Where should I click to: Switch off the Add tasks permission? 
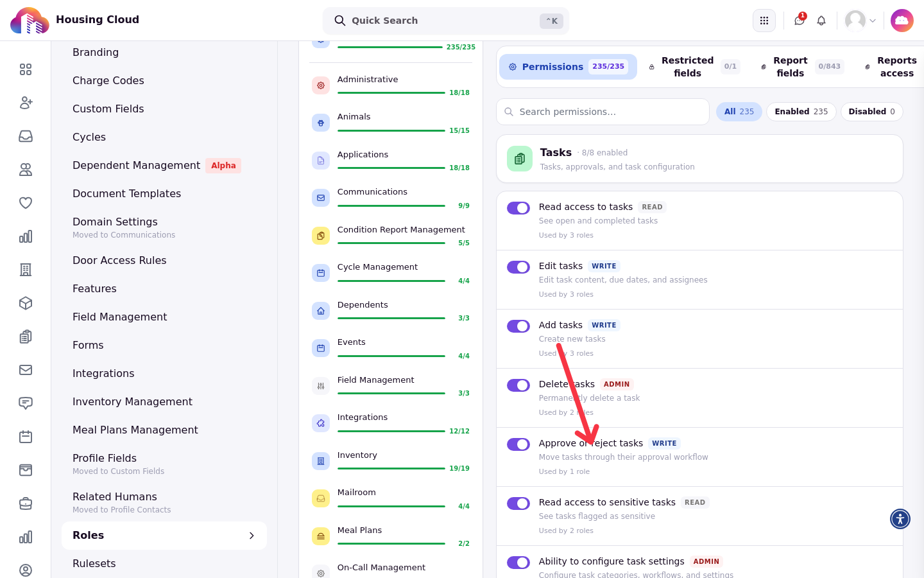click(518, 326)
